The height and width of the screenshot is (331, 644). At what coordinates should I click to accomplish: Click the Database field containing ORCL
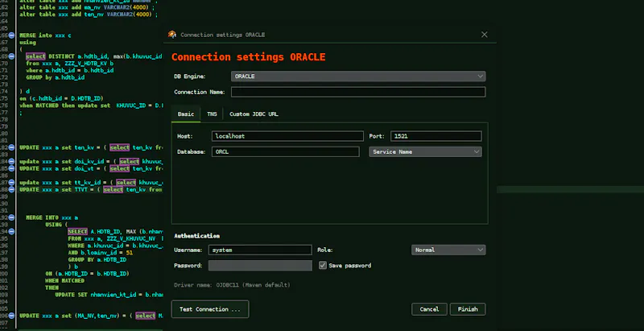286,151
